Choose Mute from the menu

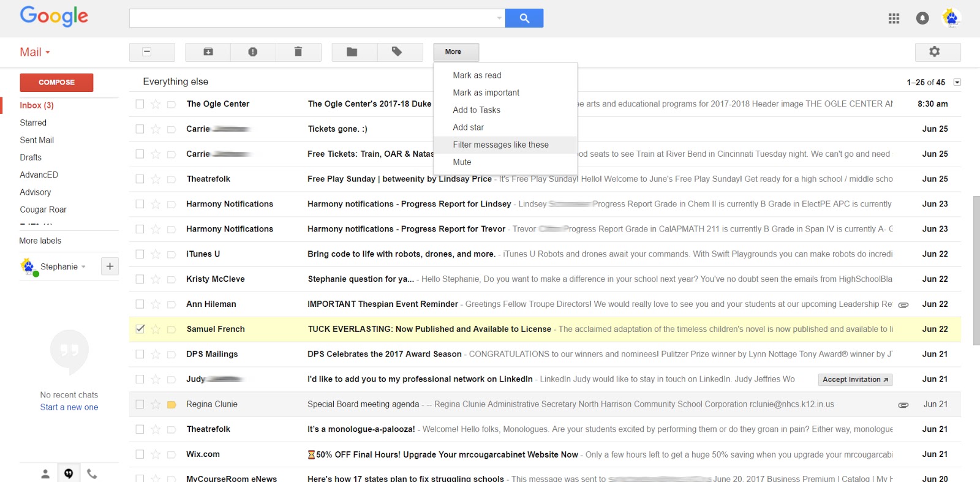point(505,162)
